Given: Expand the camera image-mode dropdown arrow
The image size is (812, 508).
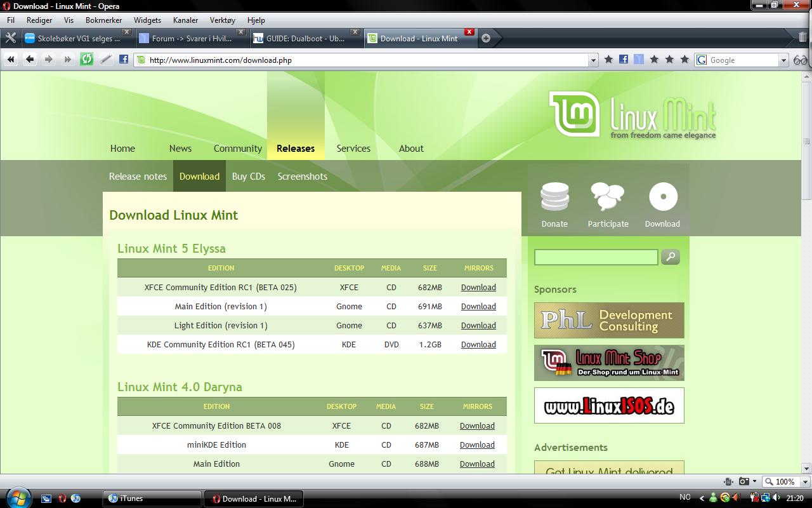Looking at the screenshot, I should [x=754, y=481].
